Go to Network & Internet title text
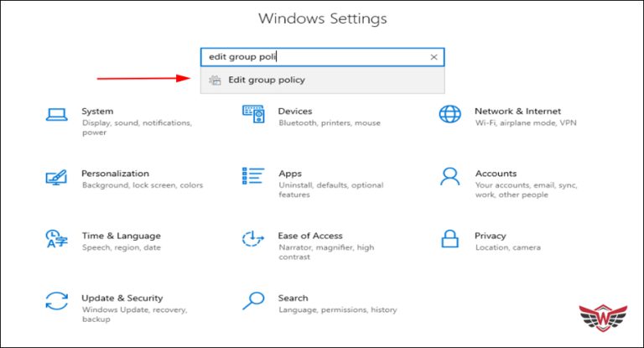Screen dimensions: 644x348 click(x=517, y=111)
